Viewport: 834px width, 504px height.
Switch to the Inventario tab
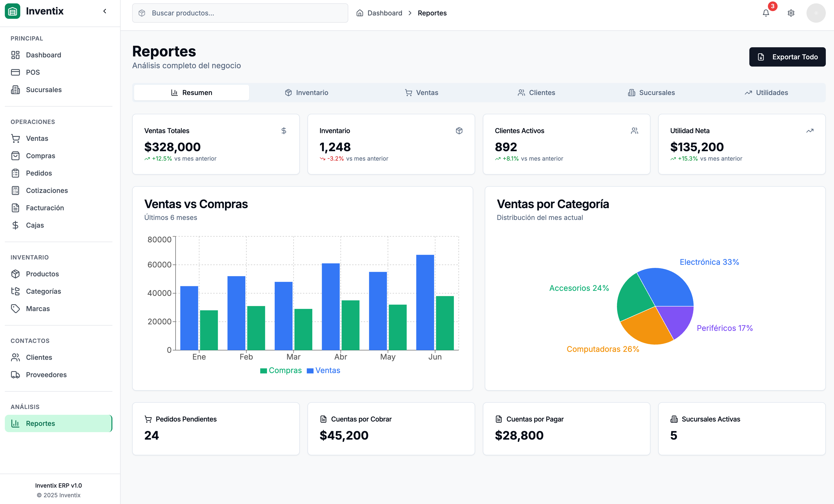click(x=306, y=93)
